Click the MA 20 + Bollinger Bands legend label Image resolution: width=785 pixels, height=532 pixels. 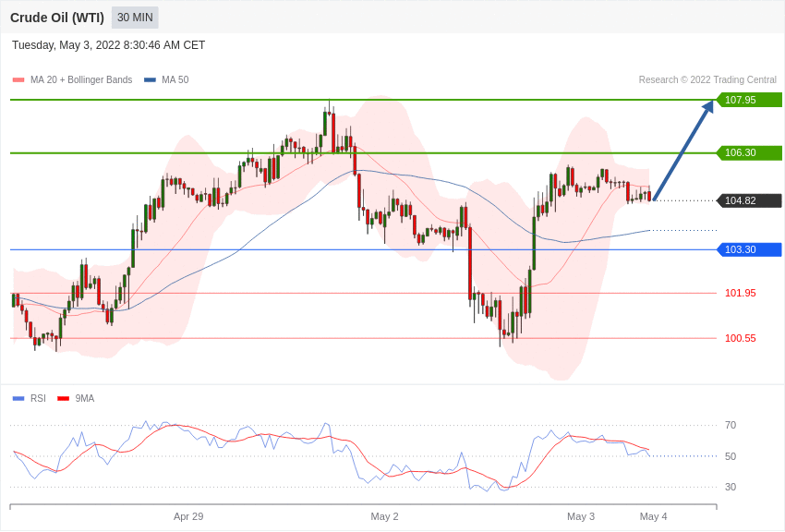pyautogui.click(x=81, y=79)
